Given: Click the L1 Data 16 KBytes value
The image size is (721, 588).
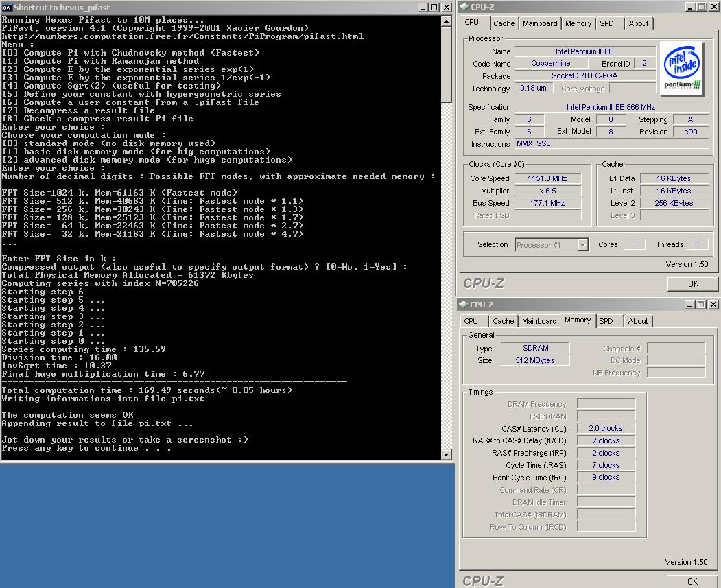Looking at the screenshot, I should (674, 178).
